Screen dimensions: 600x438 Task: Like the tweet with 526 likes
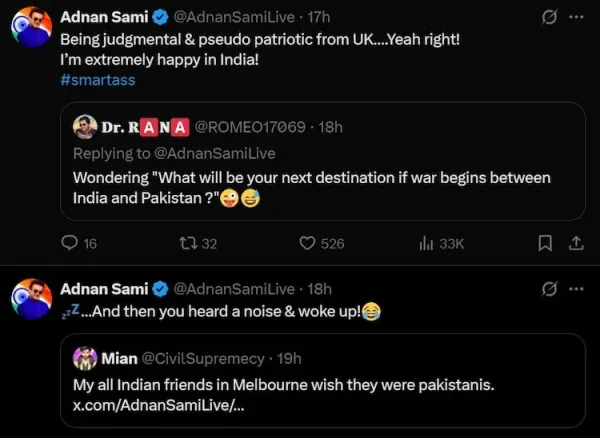[309, 243]
